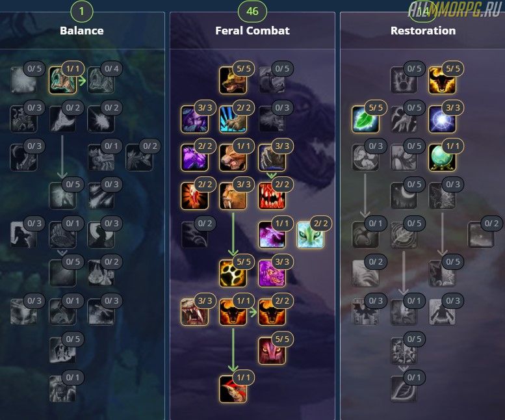
Task: Select the blue swiping claw talent 2/2
Action: (233, 119)
